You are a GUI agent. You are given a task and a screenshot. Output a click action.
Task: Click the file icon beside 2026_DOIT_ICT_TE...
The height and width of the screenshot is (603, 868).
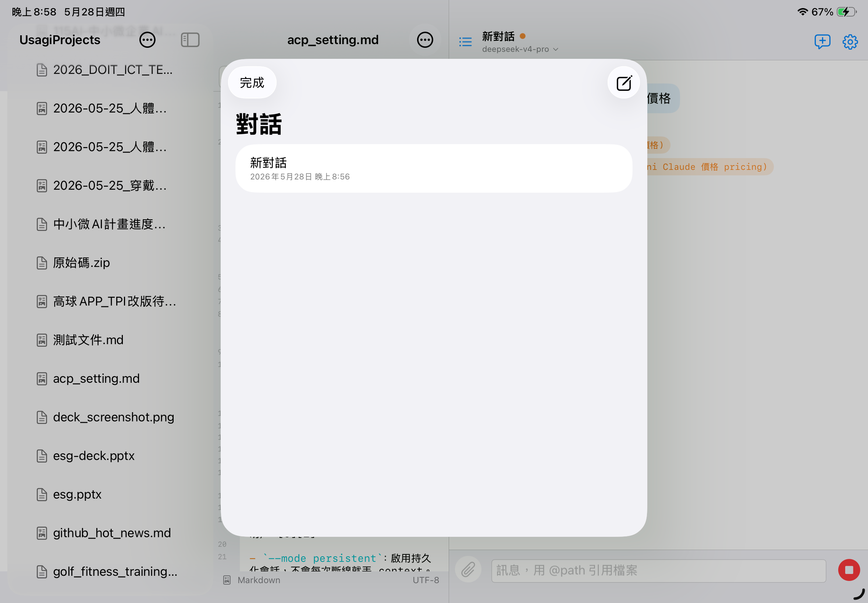[x=42, y=70]
